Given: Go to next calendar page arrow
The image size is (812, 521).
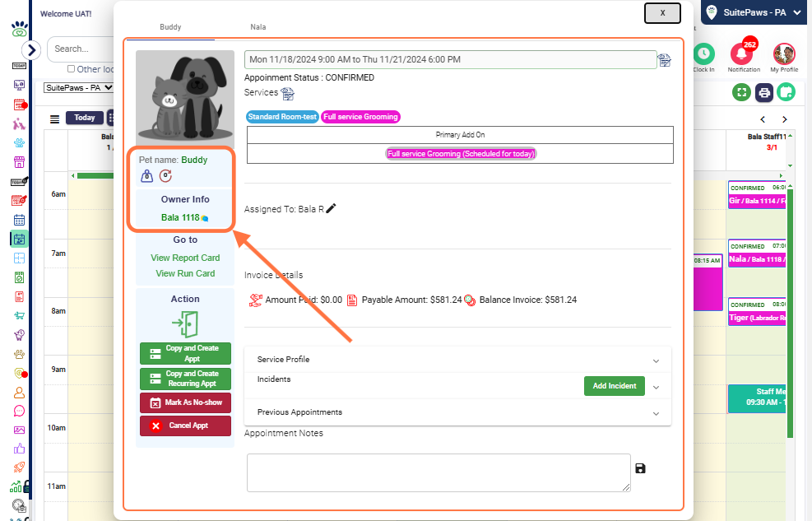Looking at the screenshot, I should pyautogui.click(x=785, y=119).
